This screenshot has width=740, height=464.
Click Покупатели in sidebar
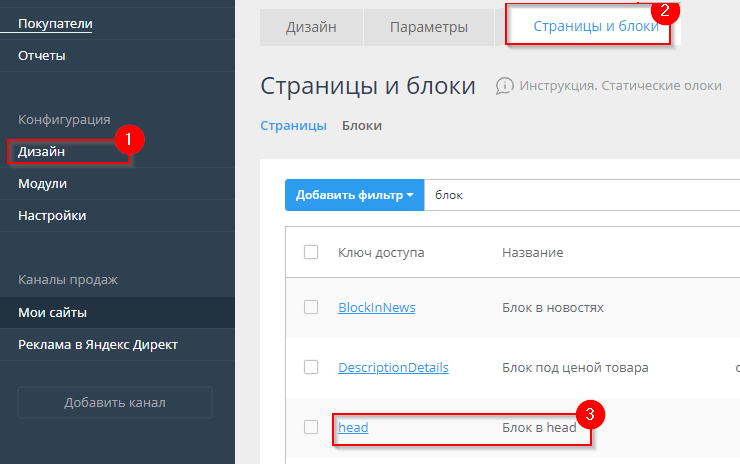[54, 22]
